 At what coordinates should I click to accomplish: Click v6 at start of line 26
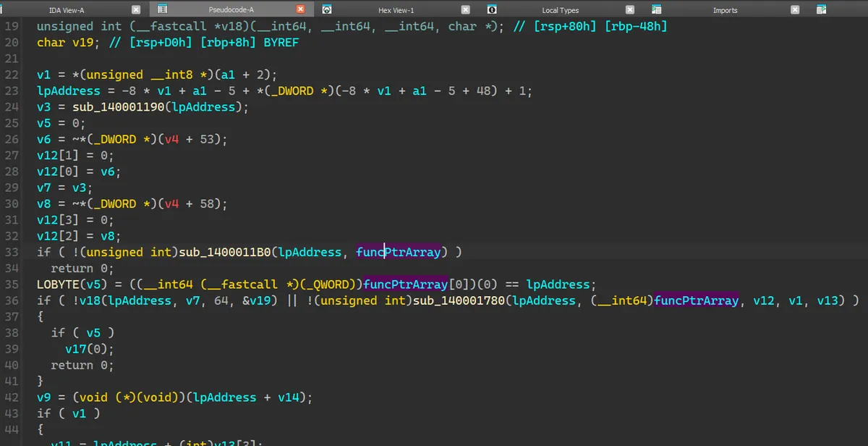tap(43, 139)
